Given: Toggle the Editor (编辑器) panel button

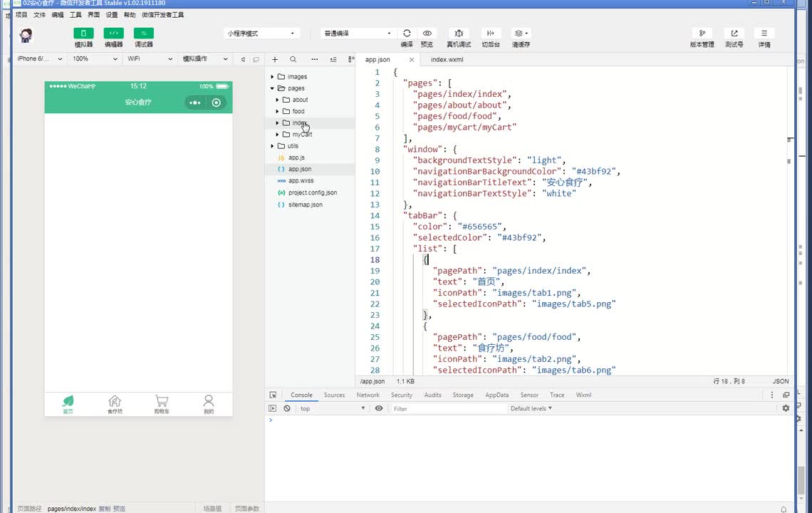Looking at the screenshot, I should coord(113,33).
